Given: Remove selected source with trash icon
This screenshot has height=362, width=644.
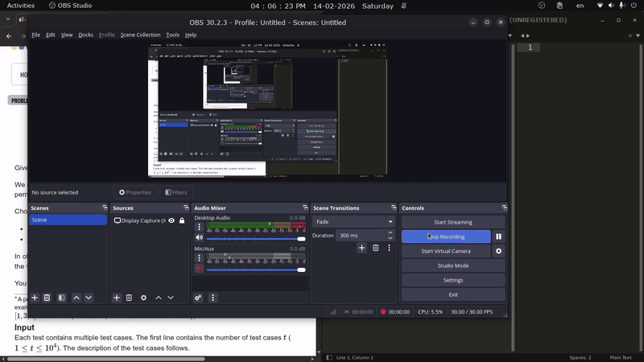Looking at the screenshot, I should coord(129,298).
